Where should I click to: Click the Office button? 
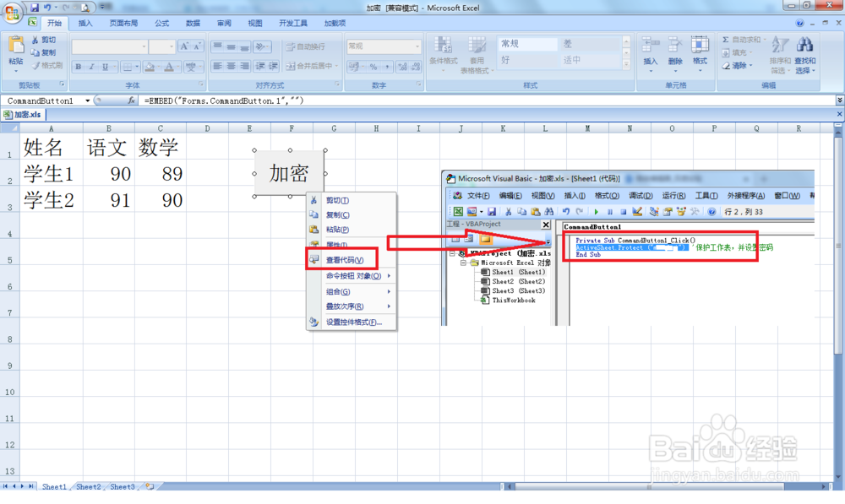(12, 12)
